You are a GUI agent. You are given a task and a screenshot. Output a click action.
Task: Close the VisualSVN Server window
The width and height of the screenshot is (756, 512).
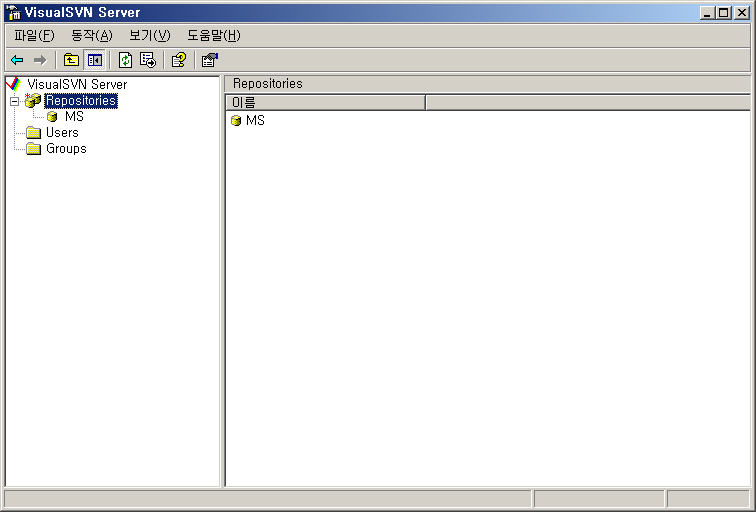click(x=742, y=13)
